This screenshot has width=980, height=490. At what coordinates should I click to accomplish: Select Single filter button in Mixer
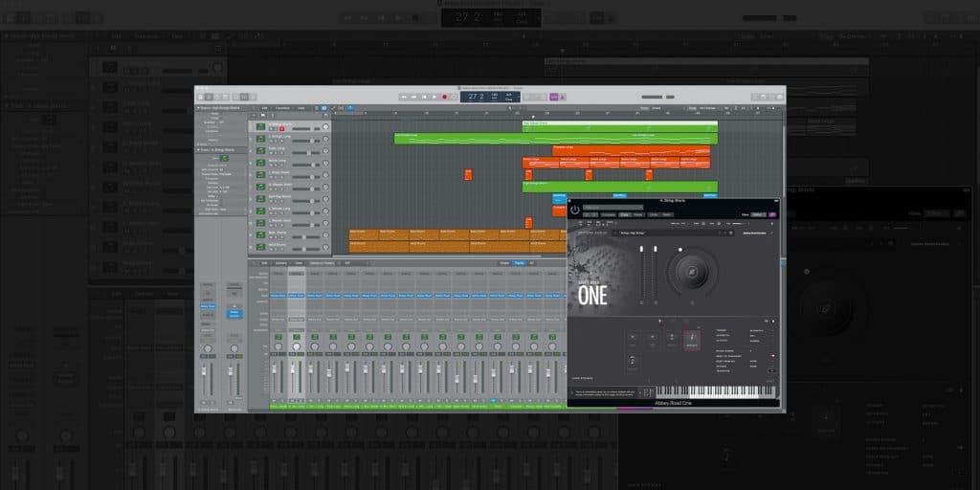[503, 263]
